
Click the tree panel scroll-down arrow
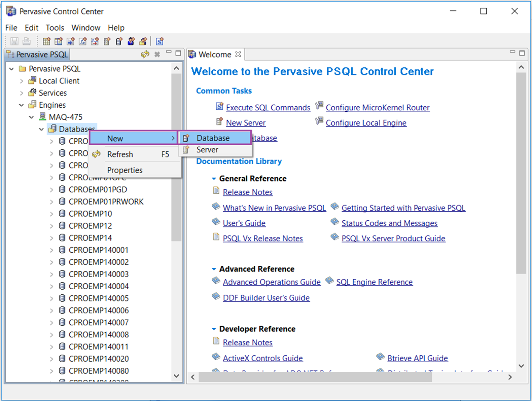(176, 376)
